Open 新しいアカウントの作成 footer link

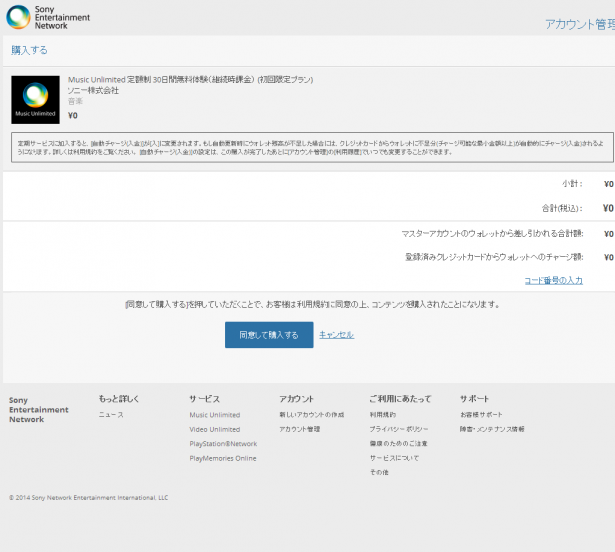[x=312, y=415]
